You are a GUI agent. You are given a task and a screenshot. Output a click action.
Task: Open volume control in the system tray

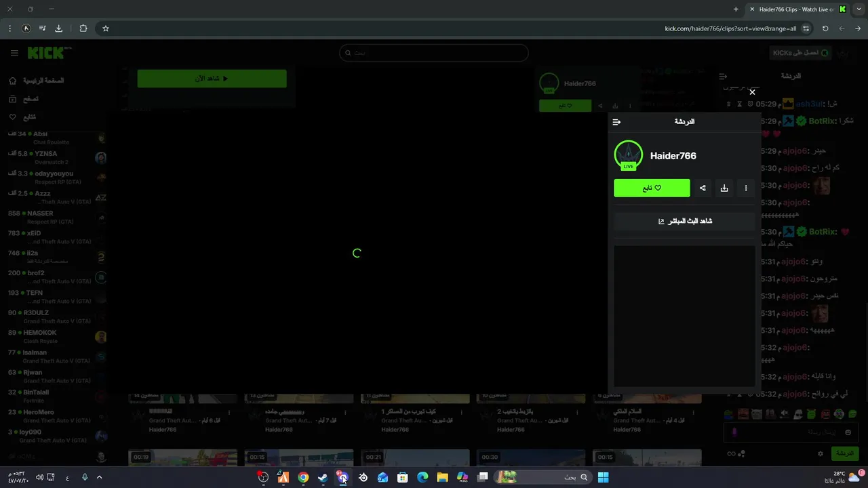[x=39, y=477]
